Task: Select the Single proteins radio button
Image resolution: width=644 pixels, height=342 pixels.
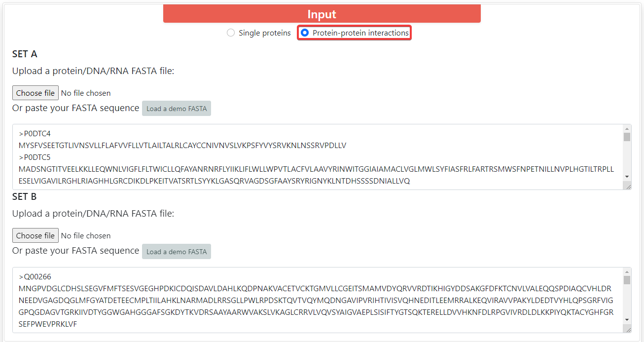Action: coord(231,33)
